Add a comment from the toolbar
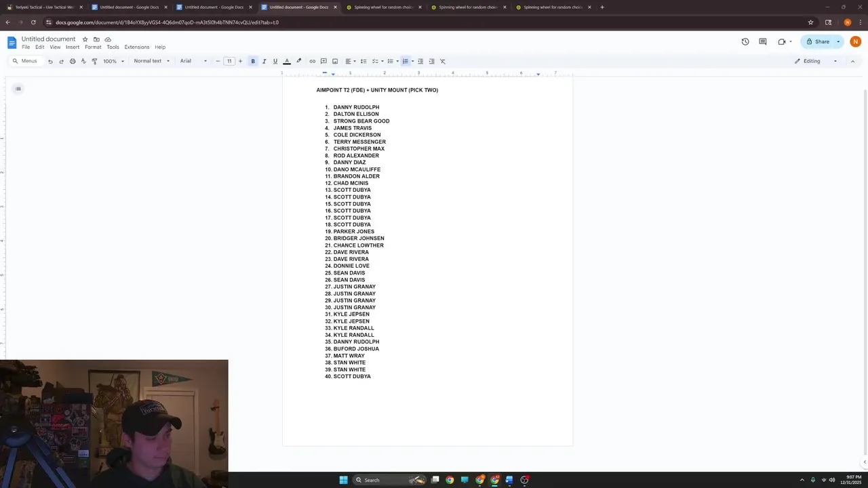Screen dimensions: 868x488 coord(323,61)
